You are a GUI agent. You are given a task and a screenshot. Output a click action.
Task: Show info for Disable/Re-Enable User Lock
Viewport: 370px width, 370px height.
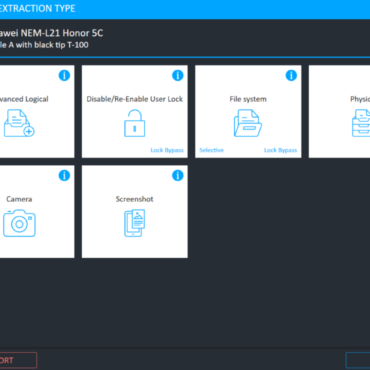[x=178, y=75]
